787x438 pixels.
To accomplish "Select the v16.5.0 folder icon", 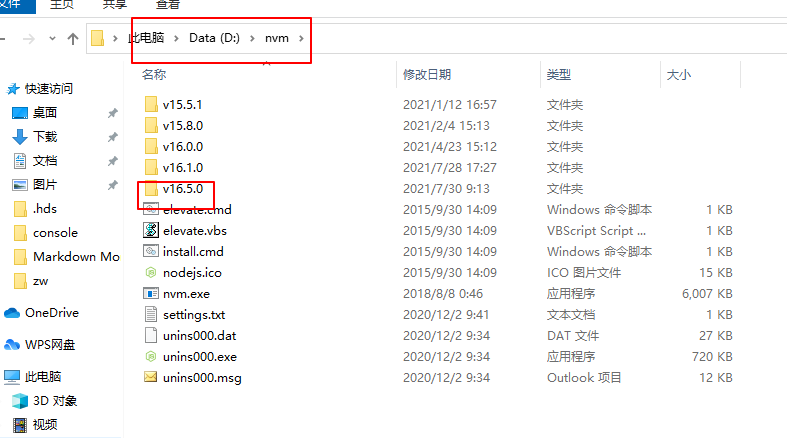I will coord(151,189).
